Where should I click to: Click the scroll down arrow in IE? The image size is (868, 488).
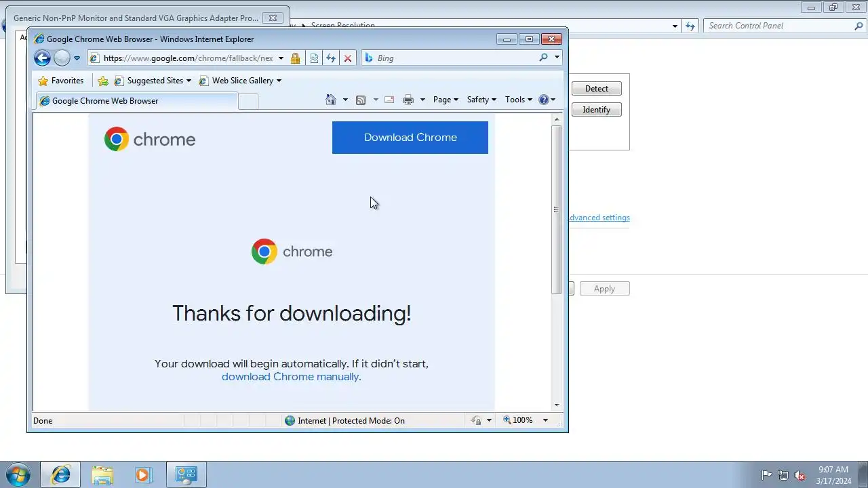click(557, 405)
